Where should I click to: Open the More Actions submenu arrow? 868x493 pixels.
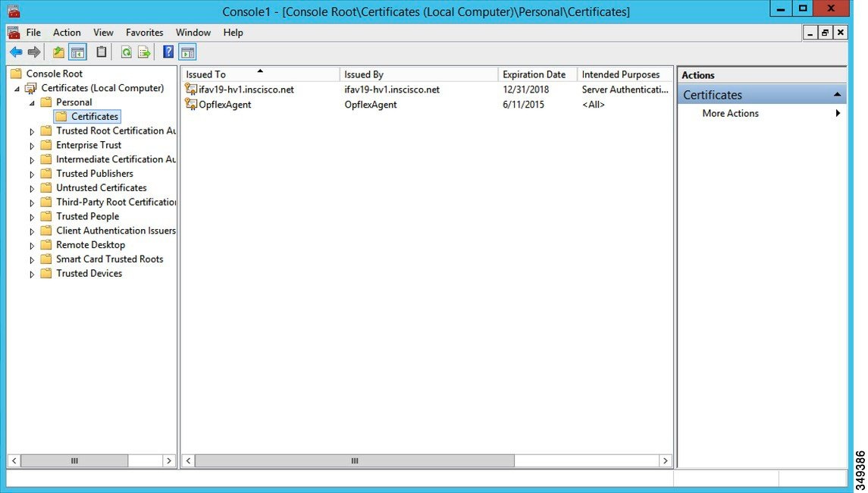point(838,113)
